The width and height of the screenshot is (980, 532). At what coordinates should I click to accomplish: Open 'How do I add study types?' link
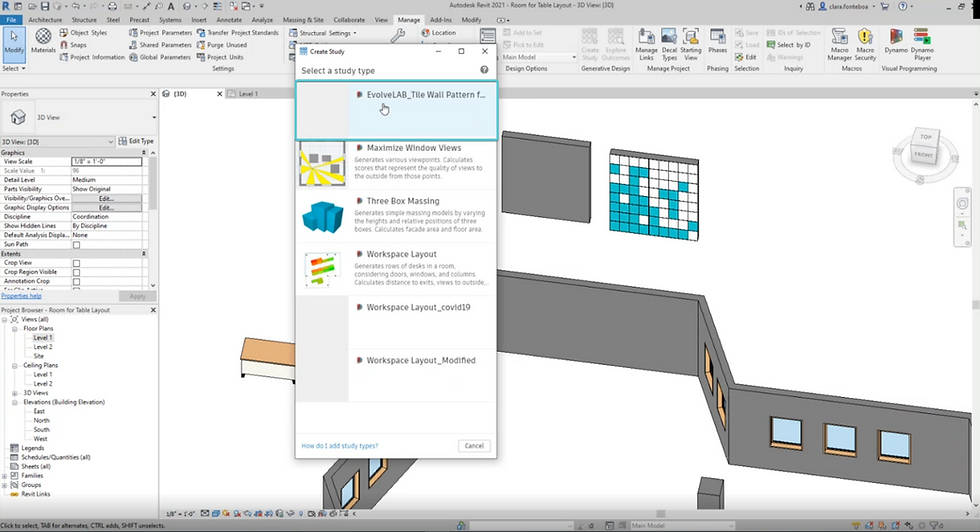coord(339,446)
